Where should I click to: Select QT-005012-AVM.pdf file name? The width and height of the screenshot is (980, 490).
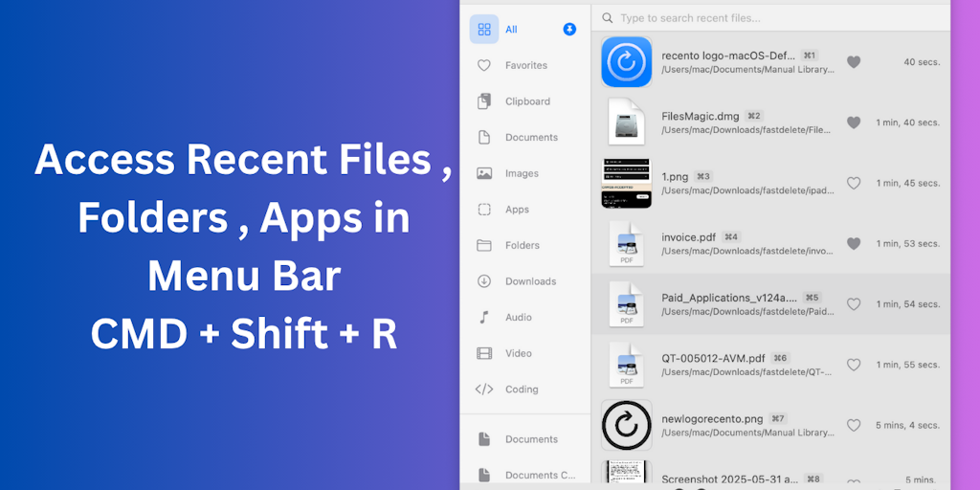coord(713,358)
